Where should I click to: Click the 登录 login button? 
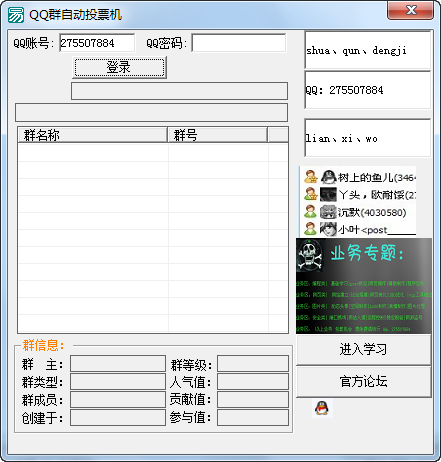point(119,68)
